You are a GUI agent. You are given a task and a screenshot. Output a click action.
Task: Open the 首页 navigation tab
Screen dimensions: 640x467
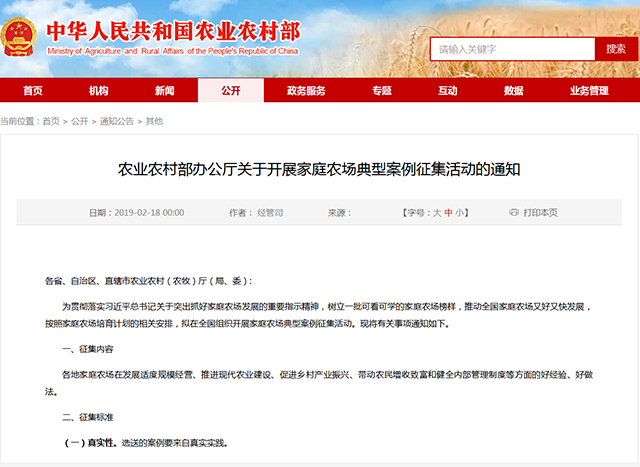pos(33,90)
